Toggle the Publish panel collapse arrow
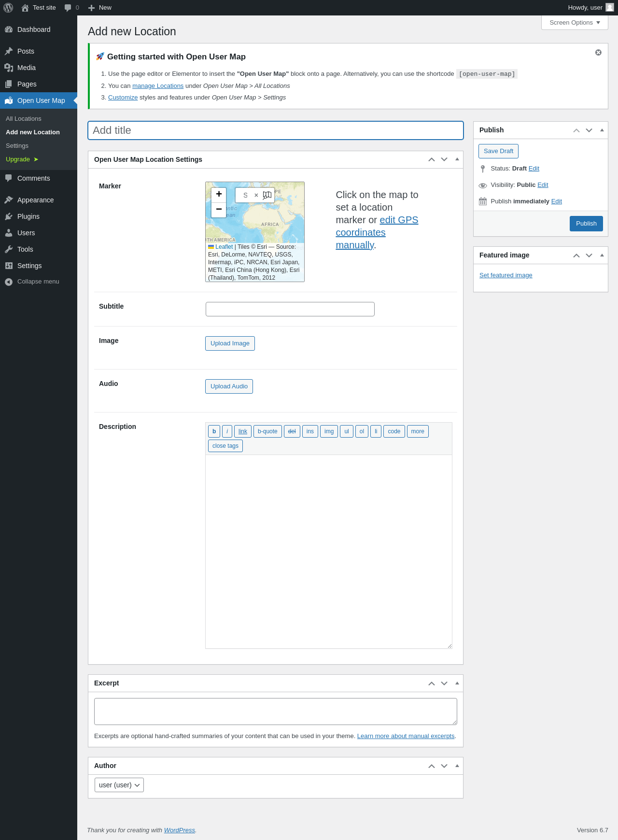 (602, 130)
